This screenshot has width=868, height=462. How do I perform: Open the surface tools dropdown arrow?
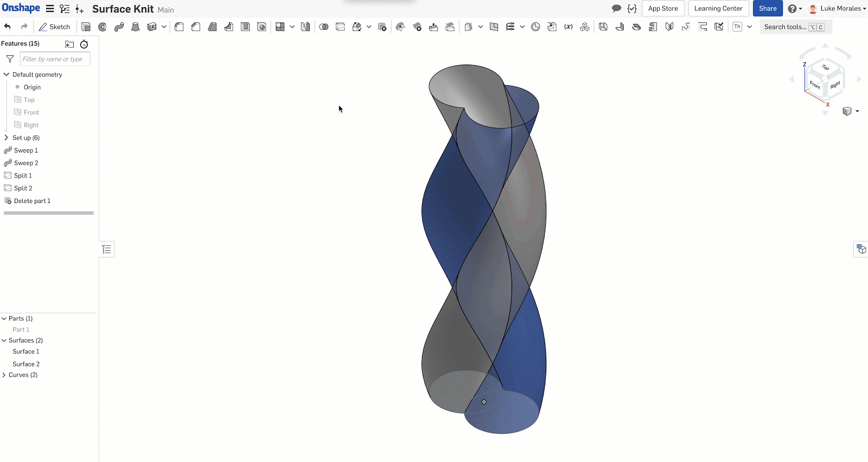pyautogui.click(x=480, y=27)
